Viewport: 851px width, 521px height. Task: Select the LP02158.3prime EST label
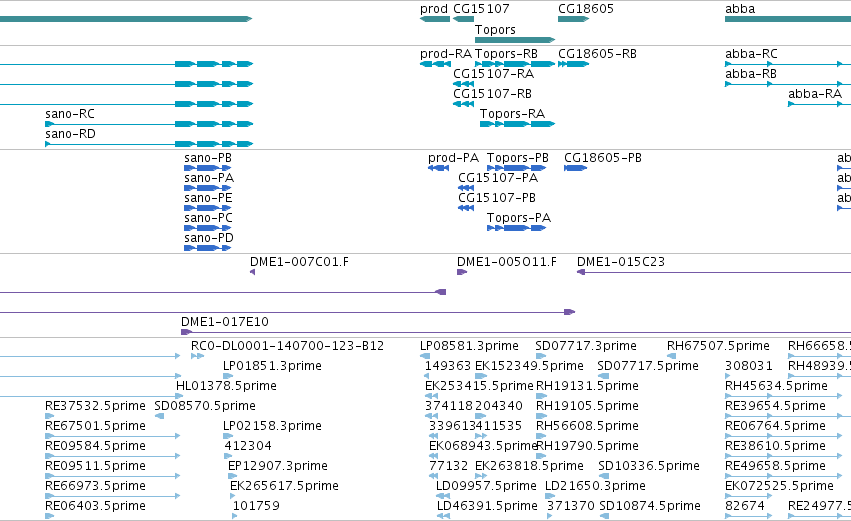click(x=272, y=427)
